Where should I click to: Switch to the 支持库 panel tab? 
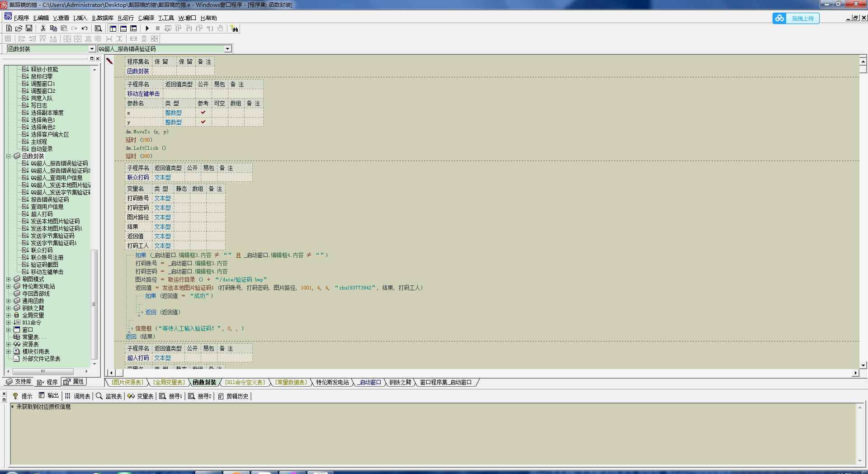tap(19, 382)
